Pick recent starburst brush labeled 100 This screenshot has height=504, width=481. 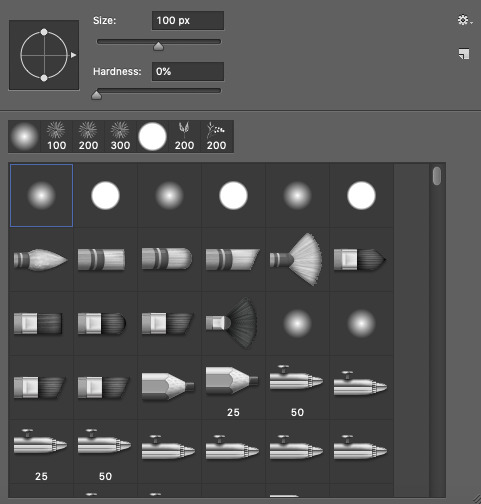(x=56, y=136)
